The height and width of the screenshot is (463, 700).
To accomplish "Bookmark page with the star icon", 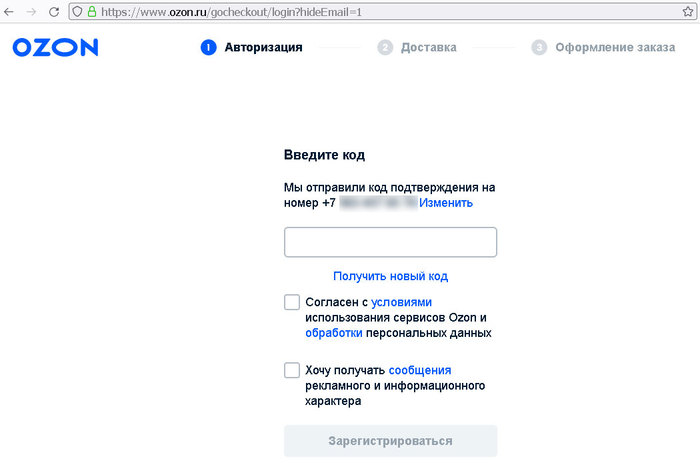I will tap(688, 12).
